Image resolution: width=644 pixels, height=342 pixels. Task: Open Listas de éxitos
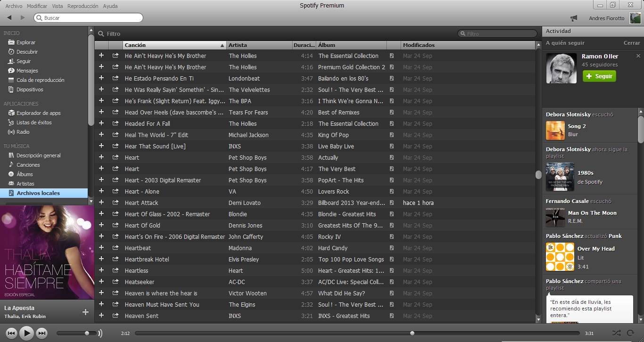(34, 122)
